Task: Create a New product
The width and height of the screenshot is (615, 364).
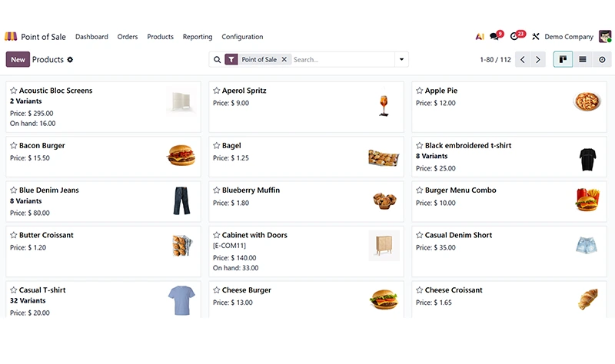Action: (18, 60)
